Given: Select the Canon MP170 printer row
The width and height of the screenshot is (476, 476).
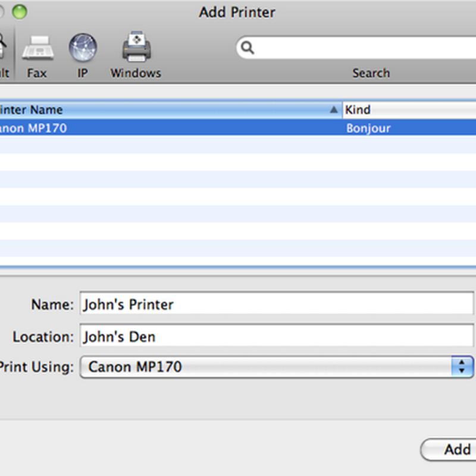Looking at the screenshot, I should (x=238, y=128).
